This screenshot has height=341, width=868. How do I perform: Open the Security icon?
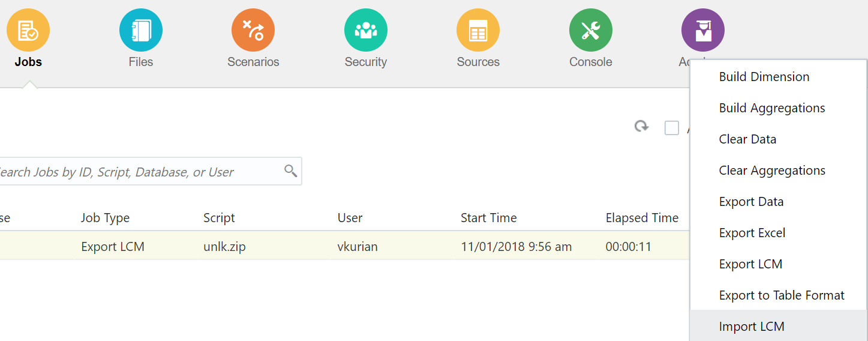366,30
